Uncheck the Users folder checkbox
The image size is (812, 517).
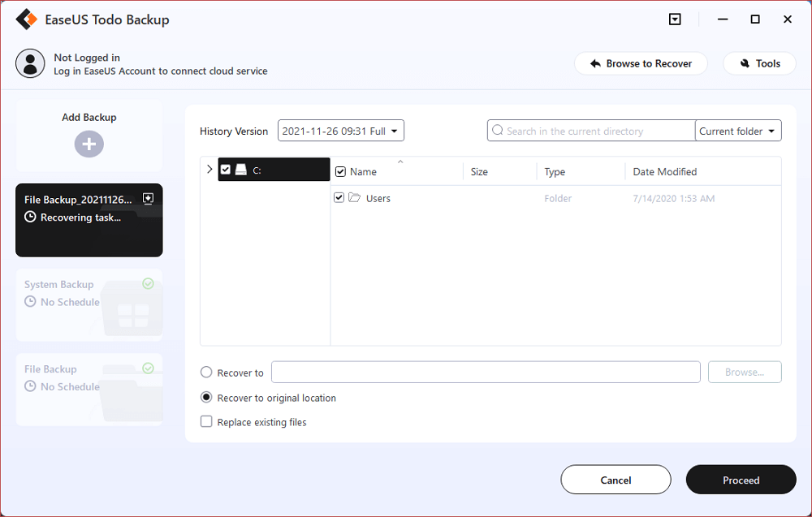click(339, 198)
